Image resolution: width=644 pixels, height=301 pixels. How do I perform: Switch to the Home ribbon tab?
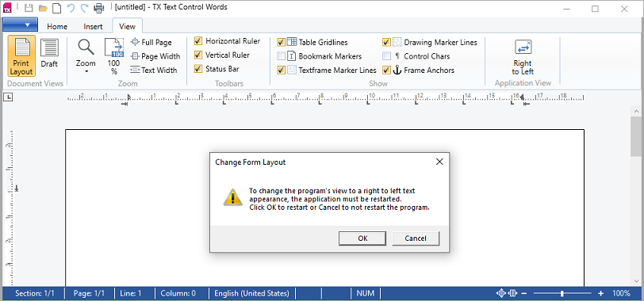point(57,26)
